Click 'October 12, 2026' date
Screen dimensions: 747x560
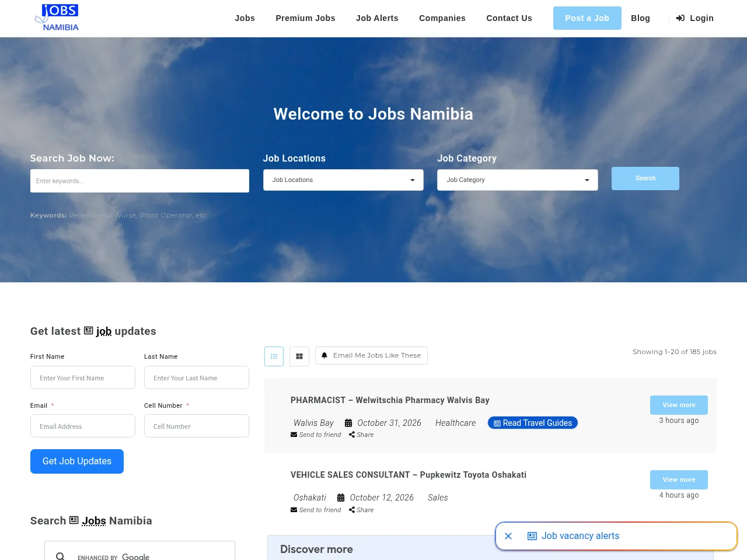(382, 498)
